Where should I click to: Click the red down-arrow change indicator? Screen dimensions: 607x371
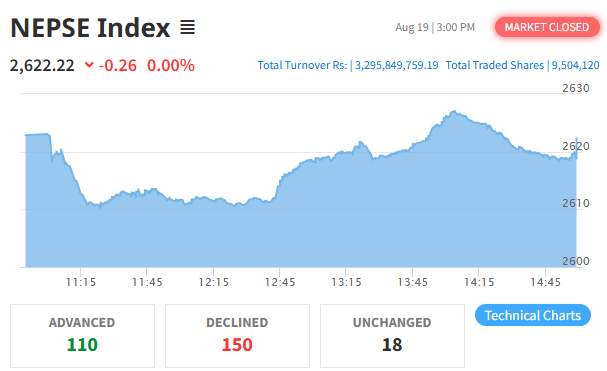[89, 65]
